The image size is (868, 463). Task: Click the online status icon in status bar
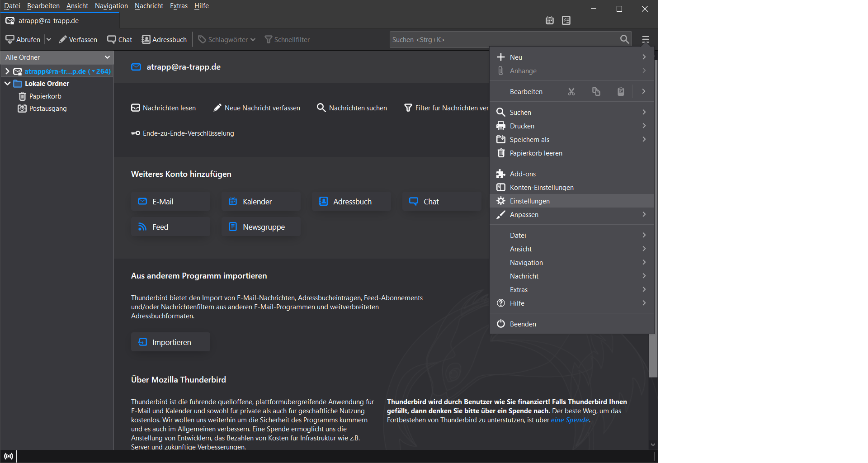[x=9, y=456]
